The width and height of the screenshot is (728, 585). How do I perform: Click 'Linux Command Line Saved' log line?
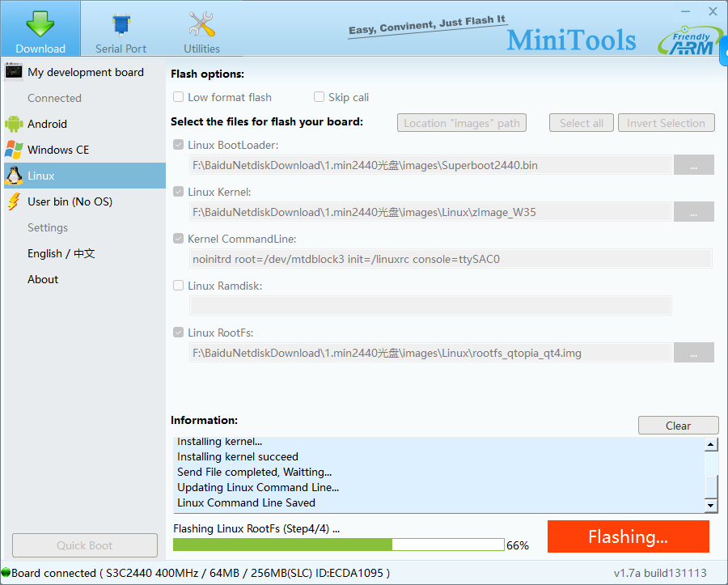click(x=246, y=502)
